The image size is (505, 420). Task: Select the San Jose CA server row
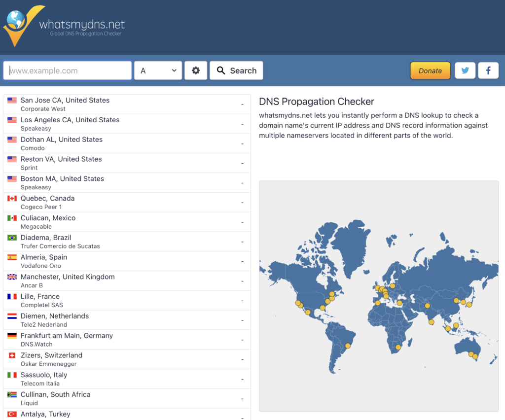coord(127,104)
